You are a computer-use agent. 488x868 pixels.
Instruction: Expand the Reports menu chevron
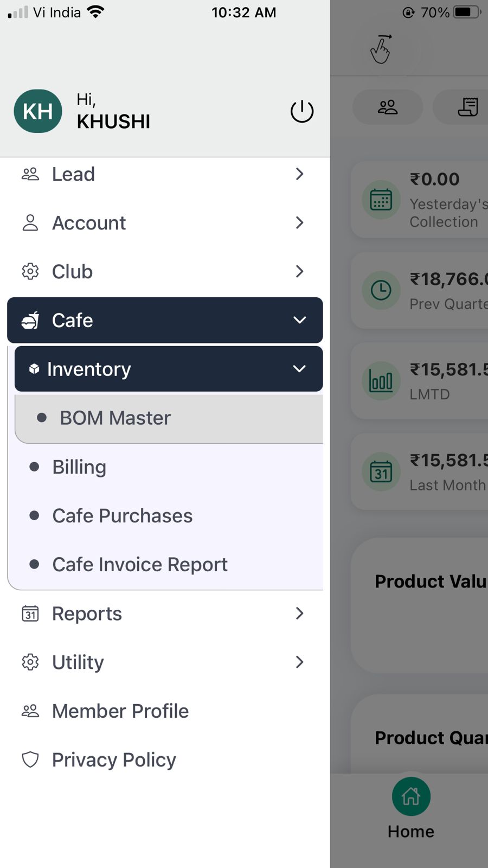point(299,614)
